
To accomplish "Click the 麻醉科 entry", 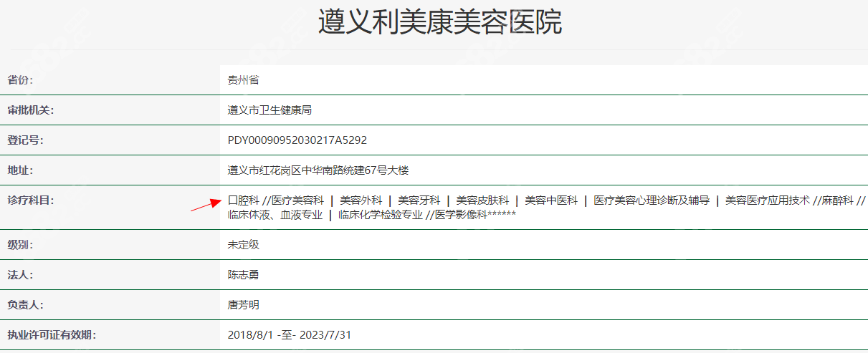I will (837, 200).
